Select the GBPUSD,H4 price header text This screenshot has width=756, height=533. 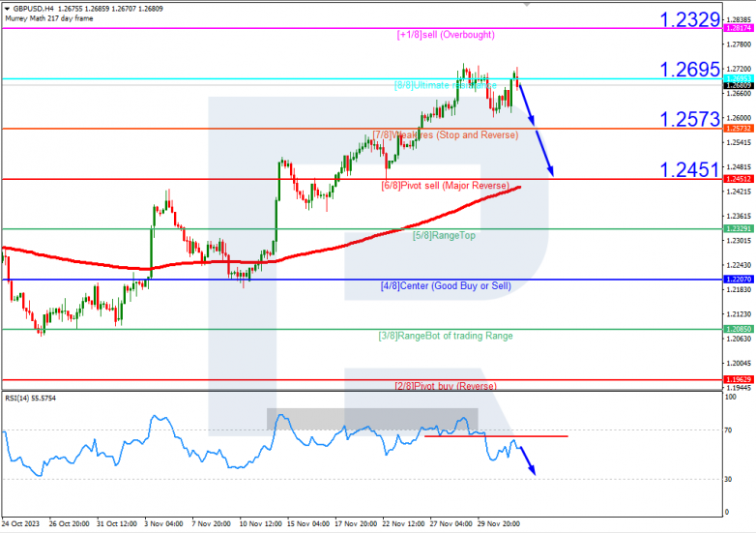pyautogui.click(x=88, y=9)
